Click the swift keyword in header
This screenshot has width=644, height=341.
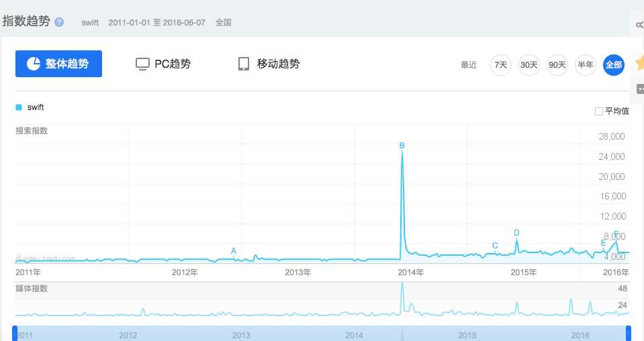(90, 23)
